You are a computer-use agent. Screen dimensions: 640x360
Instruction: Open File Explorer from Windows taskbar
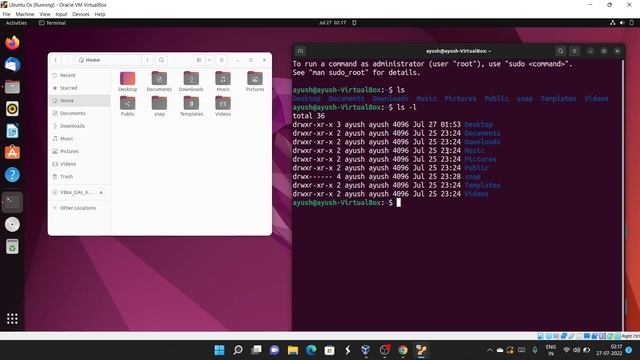coord(293,350)
